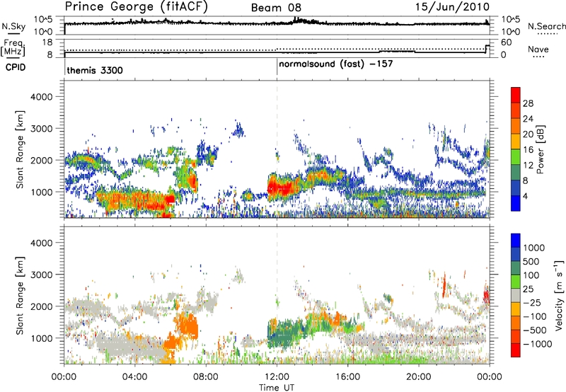Click the 'N.Search' legend label
This screenshot has width=566, height=392.
[x=546, y=26]
